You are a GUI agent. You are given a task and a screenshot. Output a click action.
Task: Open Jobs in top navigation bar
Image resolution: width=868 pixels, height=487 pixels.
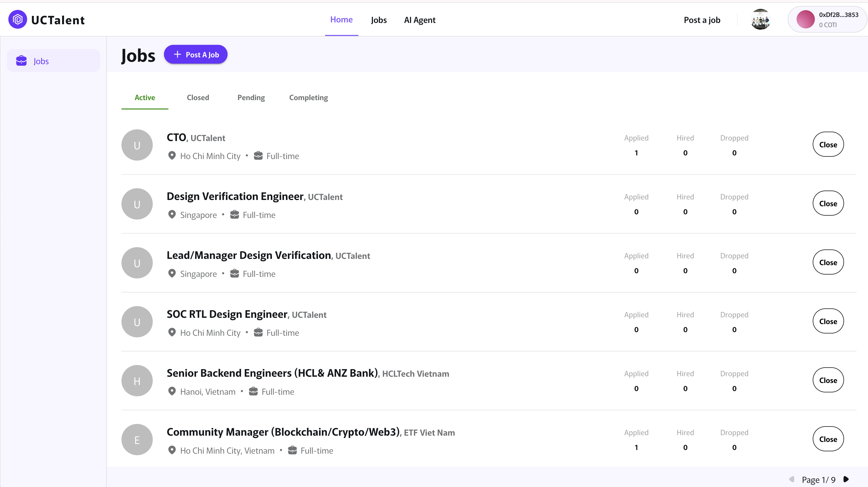pyautogui.click(x=379, y=20)
